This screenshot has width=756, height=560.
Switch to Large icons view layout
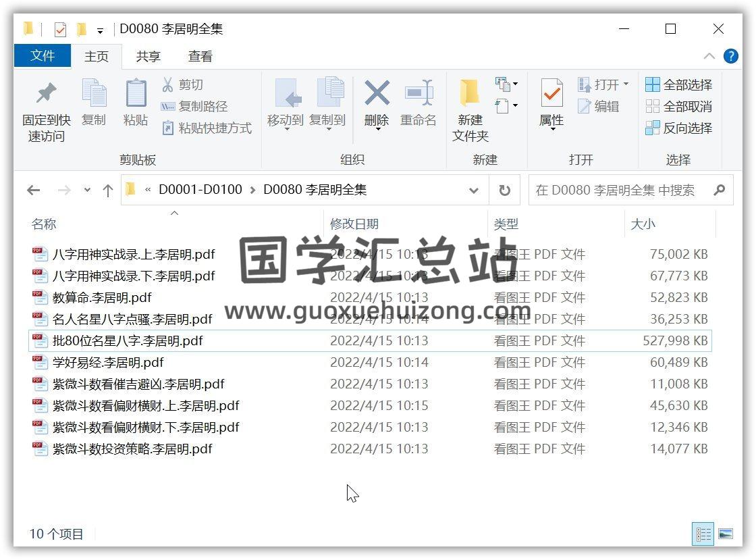click(725, 534)
